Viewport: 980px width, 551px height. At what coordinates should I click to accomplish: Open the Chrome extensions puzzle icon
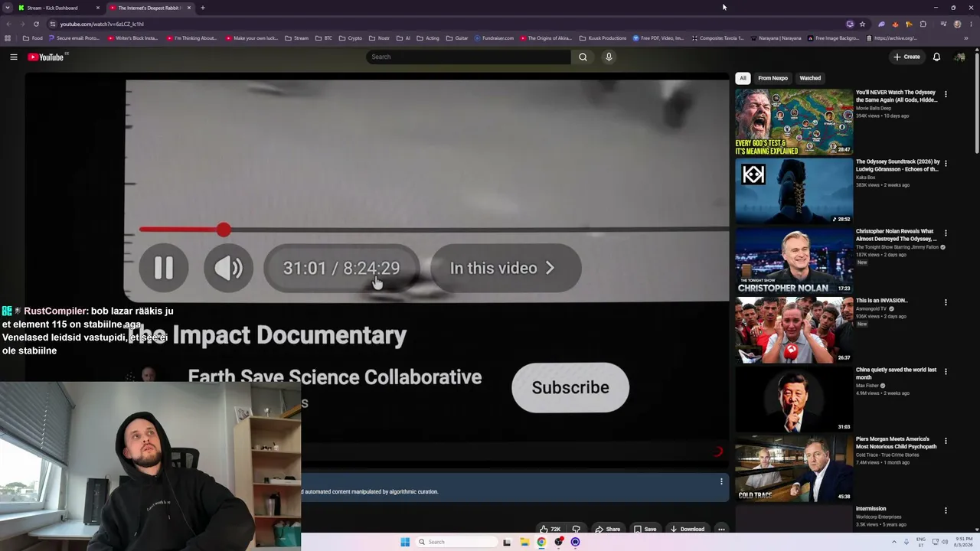click(x=923, y=24)
